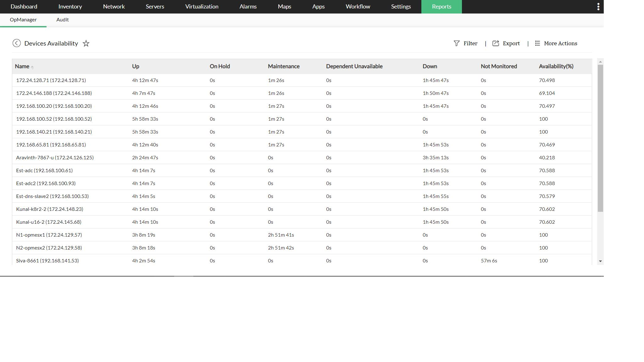Go to the Virtualization menu
This screenshot has height=362, width=644.
[202, 7]
